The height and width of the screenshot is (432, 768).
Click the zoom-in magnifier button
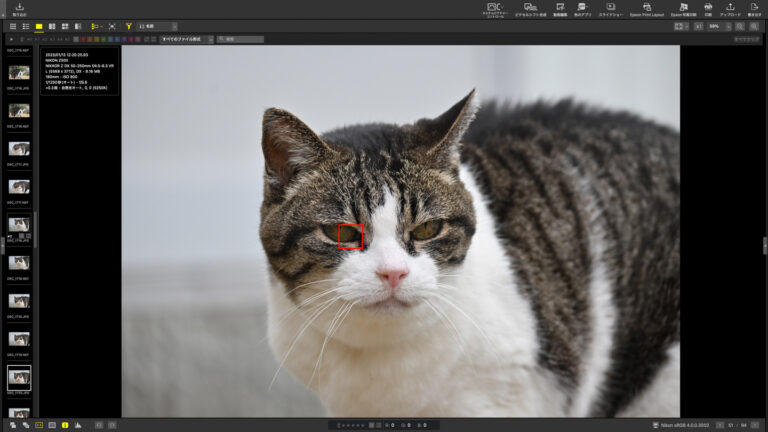click(x=754, y=26)
